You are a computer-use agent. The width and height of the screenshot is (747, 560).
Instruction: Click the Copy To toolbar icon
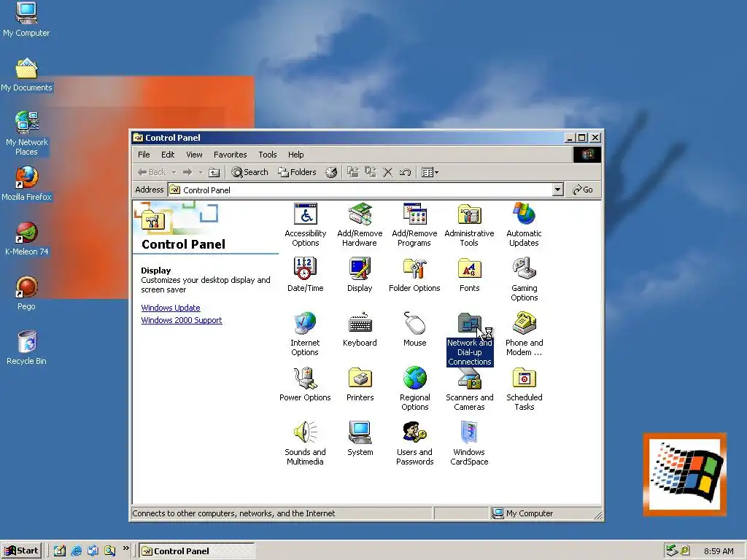pos(370,172)
